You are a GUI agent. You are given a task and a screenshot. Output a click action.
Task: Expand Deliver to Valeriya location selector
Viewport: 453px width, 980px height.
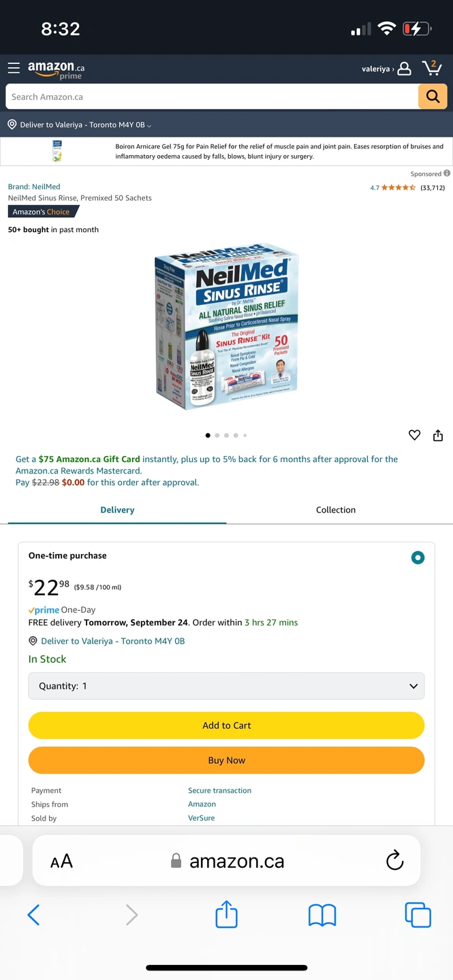79,125
